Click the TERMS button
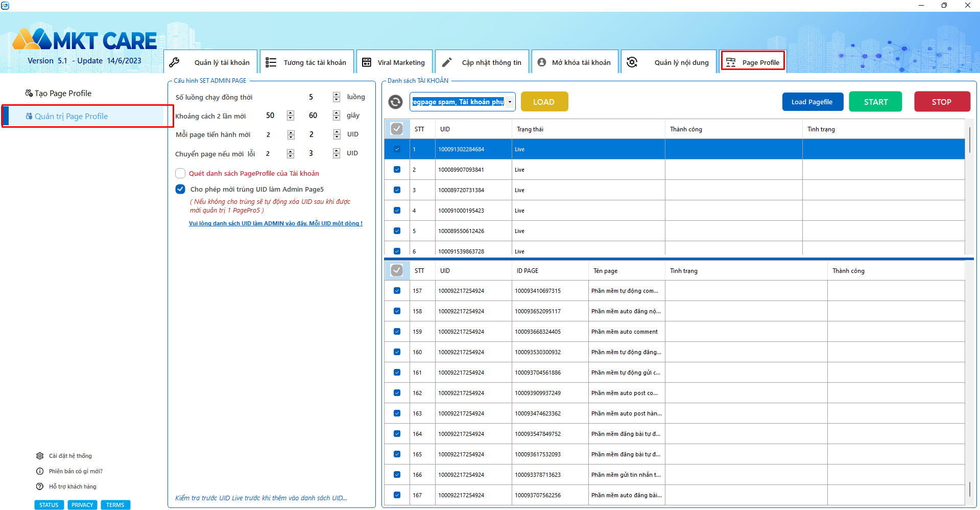 click(115, 505)
